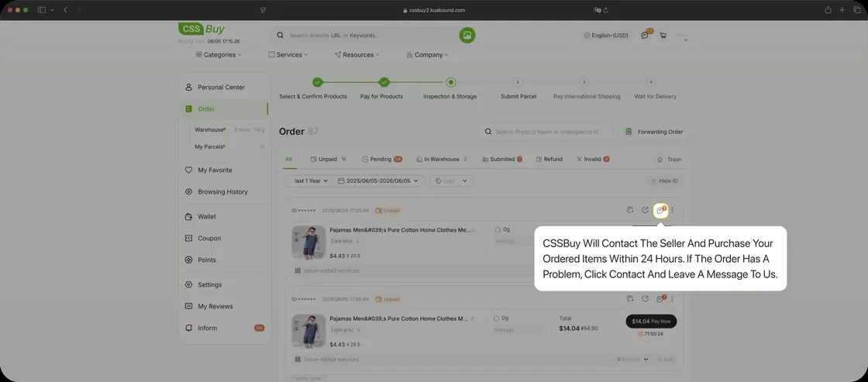Open the tags filter dropdown
868x382 pixels.
coord(451,181)
